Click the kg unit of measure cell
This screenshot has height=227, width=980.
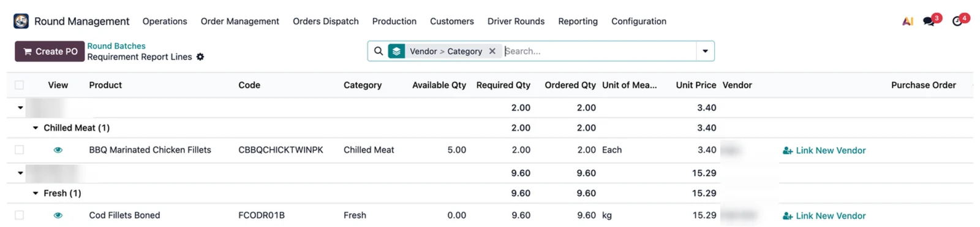(607, 215)
